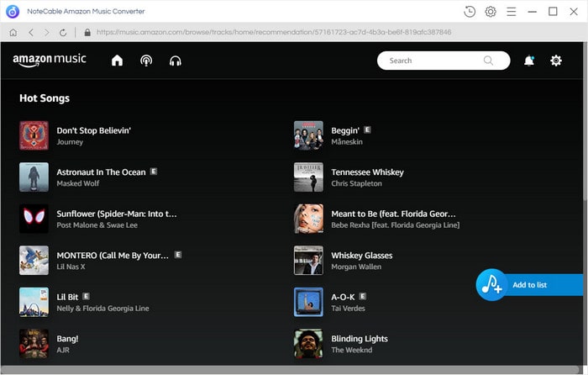Viewport: 588px width, 375px height.
Task: Open notifications bell icon
Action: tap(529, 61)
